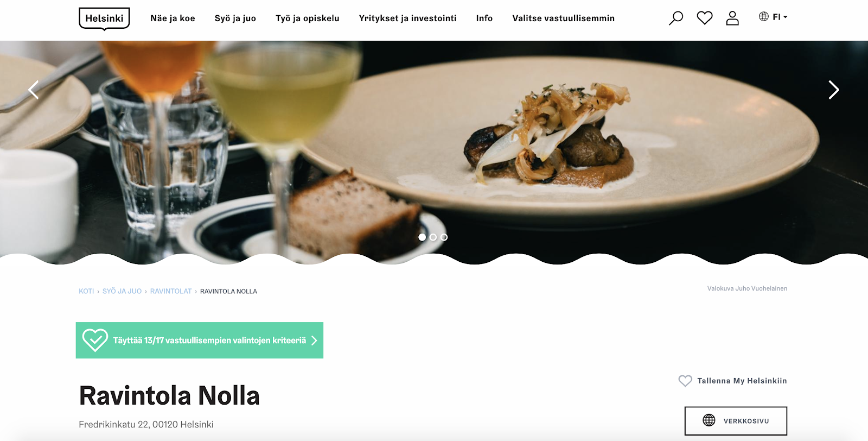
Task: Click the Ravintolat breadcrumb link
Action: point(171,292)
